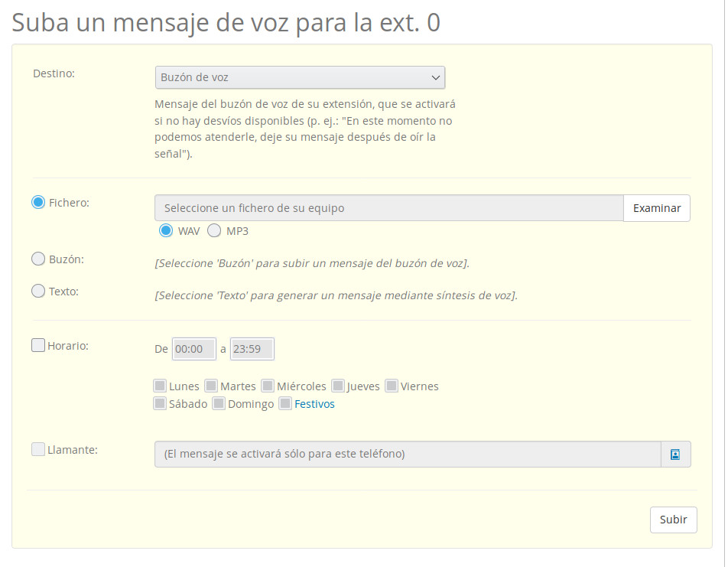This screenshot has width=728, height=567.
Task: Choose WAV file format
Action: click(x=166, y=230)
